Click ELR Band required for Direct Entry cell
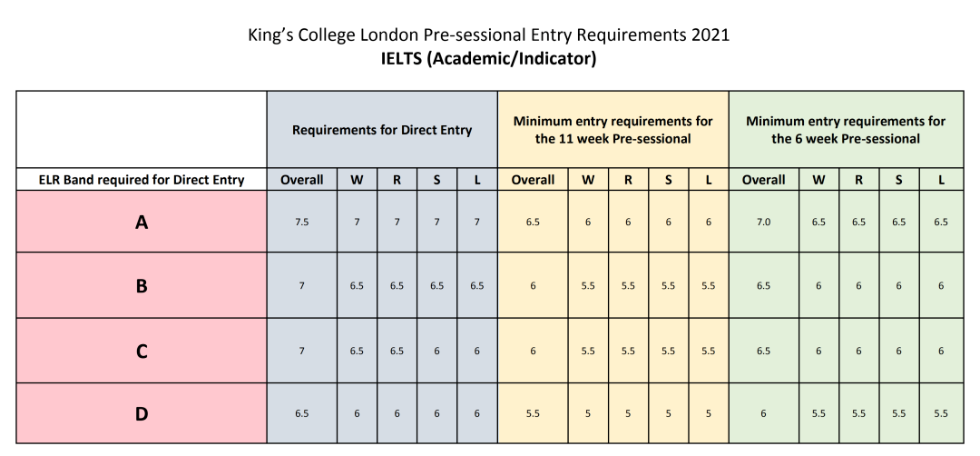 [x=142, y=180]
